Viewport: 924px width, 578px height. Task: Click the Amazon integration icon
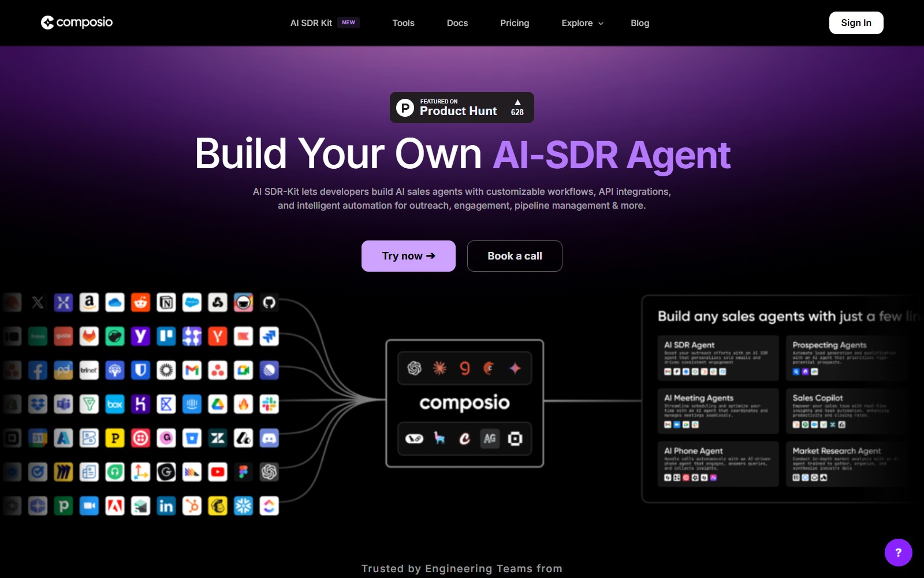89,302
